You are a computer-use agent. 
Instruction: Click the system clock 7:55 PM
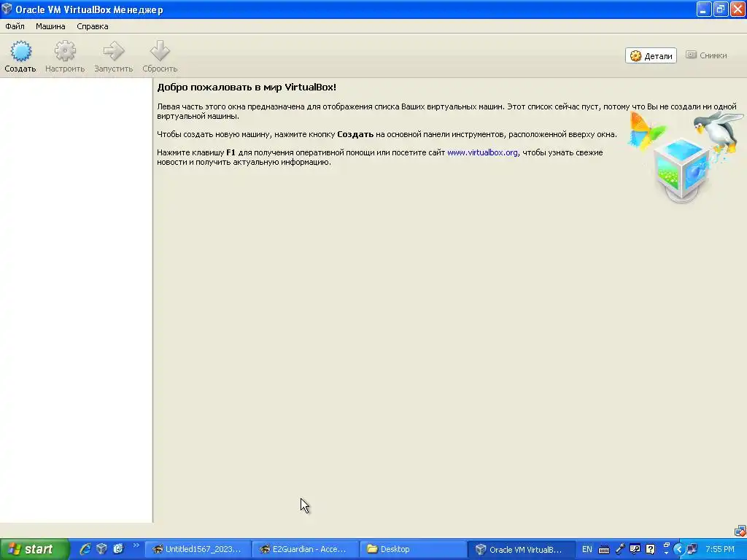[719, 549]
